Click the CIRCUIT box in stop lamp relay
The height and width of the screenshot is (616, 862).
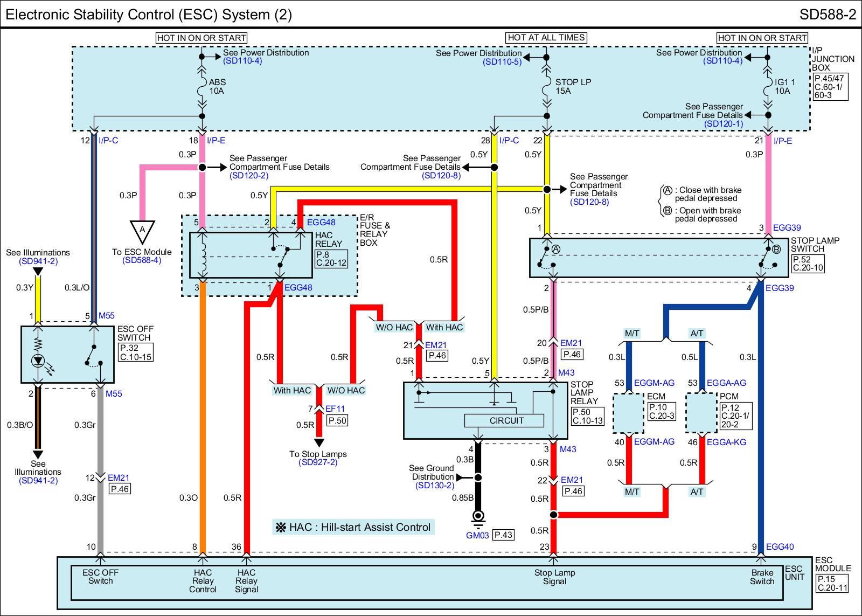pyautogui.click(x=506, y=420)
